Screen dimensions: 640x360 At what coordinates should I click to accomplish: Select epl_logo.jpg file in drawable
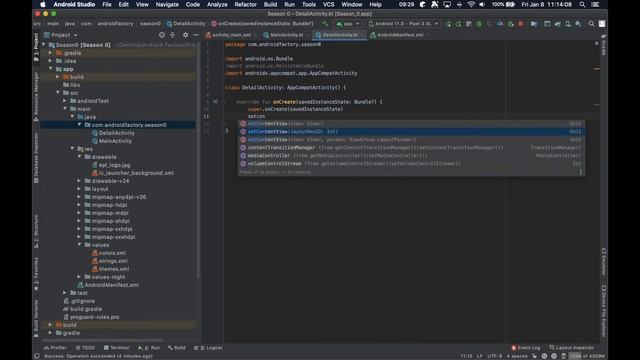click(x=114, y=165)
